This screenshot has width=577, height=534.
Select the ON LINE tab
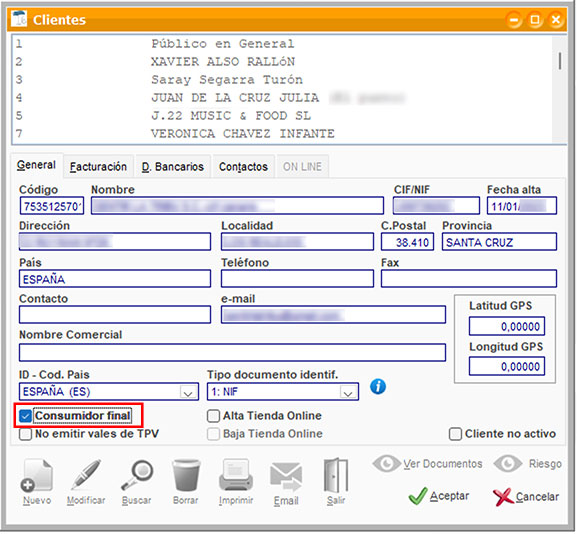[302, 167]
